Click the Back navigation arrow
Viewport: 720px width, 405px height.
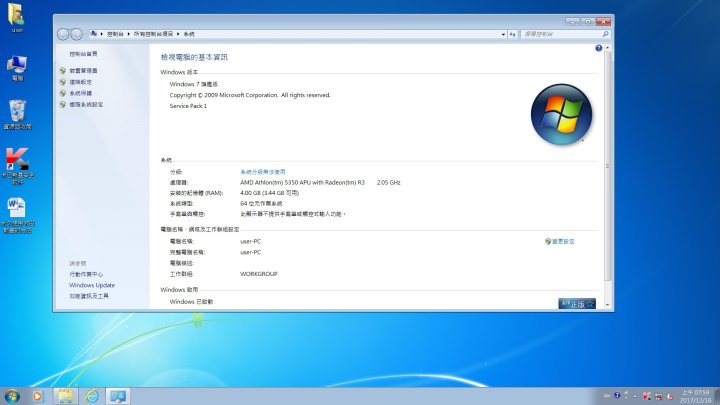pos(63,34)
